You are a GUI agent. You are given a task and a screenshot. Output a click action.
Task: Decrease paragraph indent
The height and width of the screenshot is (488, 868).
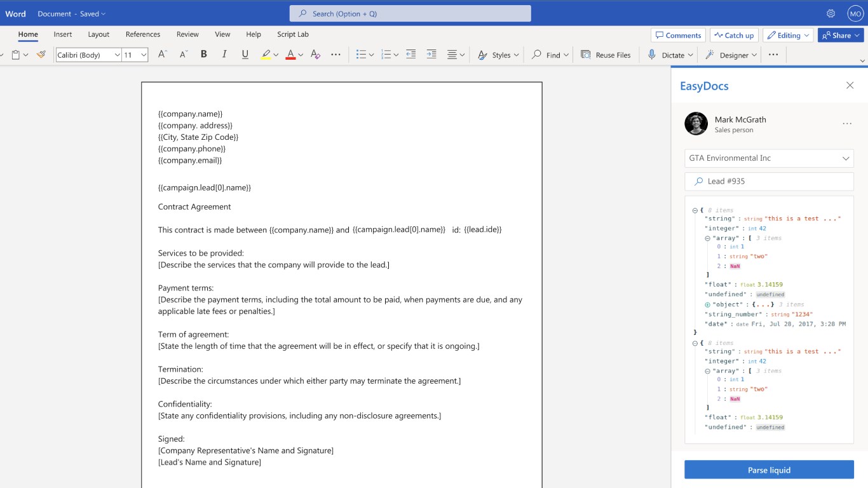tap(410, 55)
